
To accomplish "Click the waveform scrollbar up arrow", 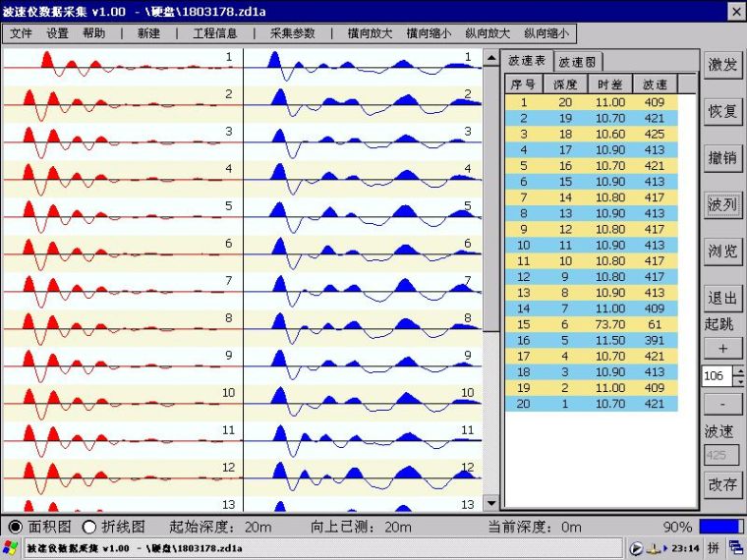I will tap(490, 59).
